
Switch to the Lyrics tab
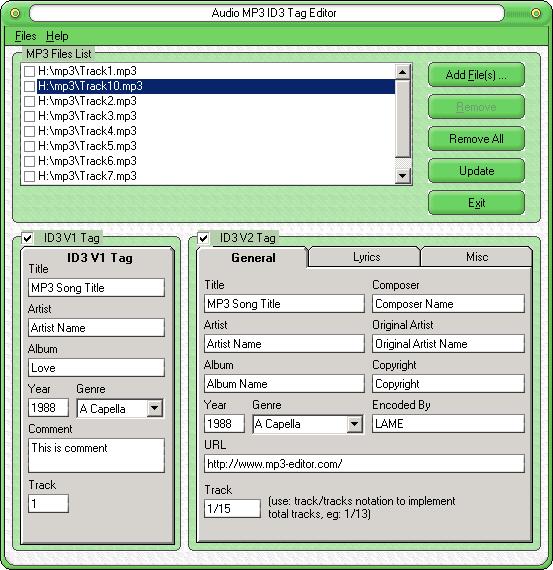(x=365, y=257)
